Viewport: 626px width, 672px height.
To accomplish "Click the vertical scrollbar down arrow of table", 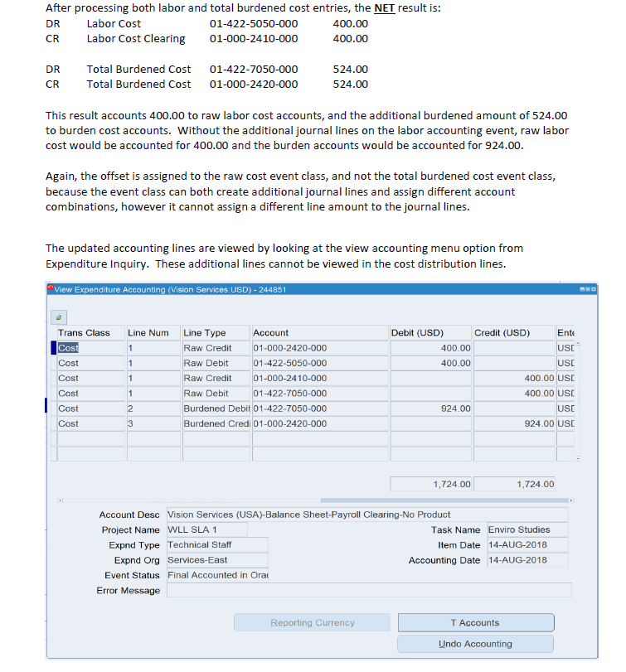I will tap(578, 458).
